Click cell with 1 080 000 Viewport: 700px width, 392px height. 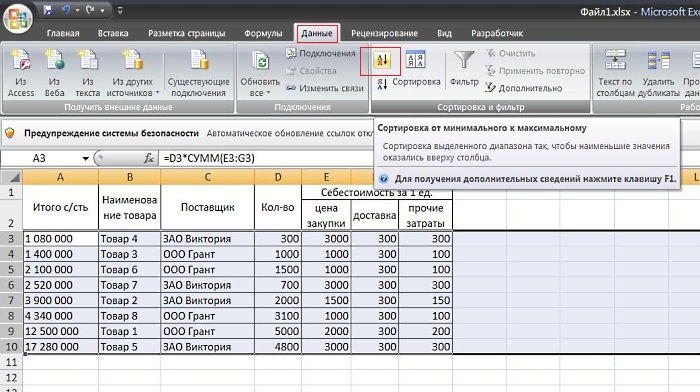60,238
